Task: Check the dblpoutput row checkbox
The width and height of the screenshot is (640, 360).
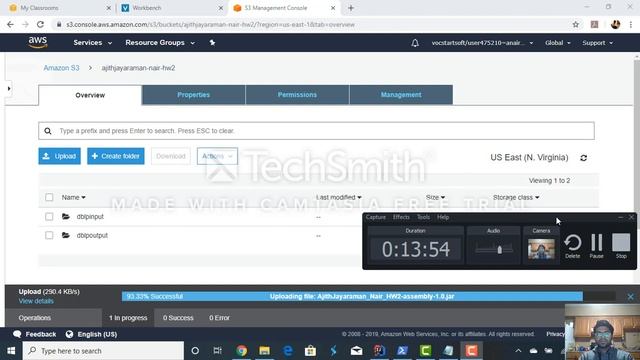Action: (49, 235)
